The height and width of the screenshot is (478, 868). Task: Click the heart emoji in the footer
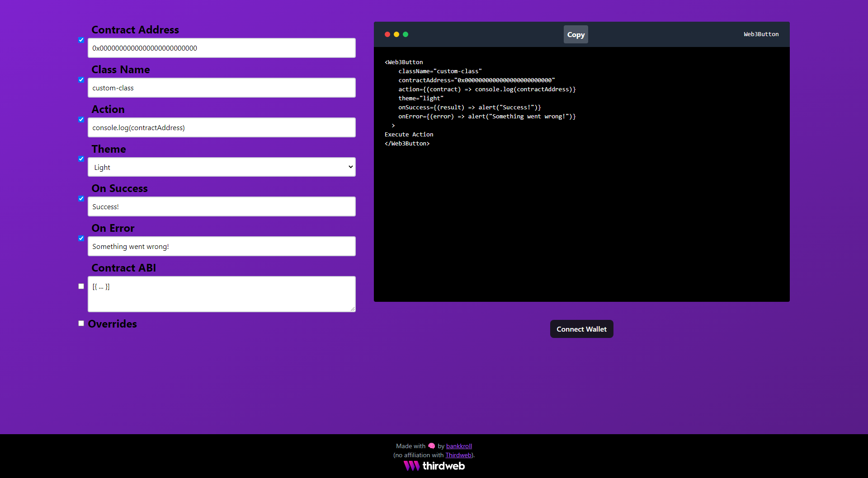click(x=431, y=445)
